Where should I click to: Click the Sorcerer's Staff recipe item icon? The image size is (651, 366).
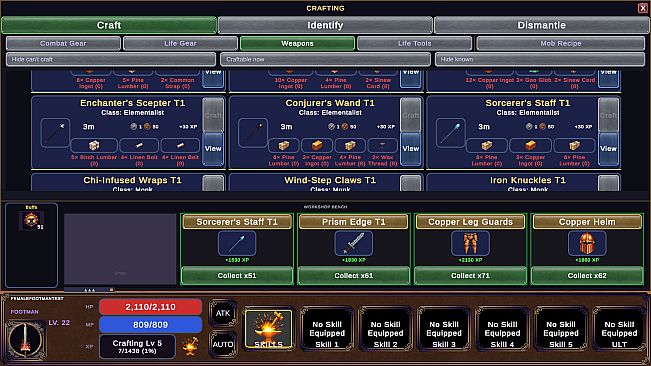pyautogui.click(x=450, y=133)
